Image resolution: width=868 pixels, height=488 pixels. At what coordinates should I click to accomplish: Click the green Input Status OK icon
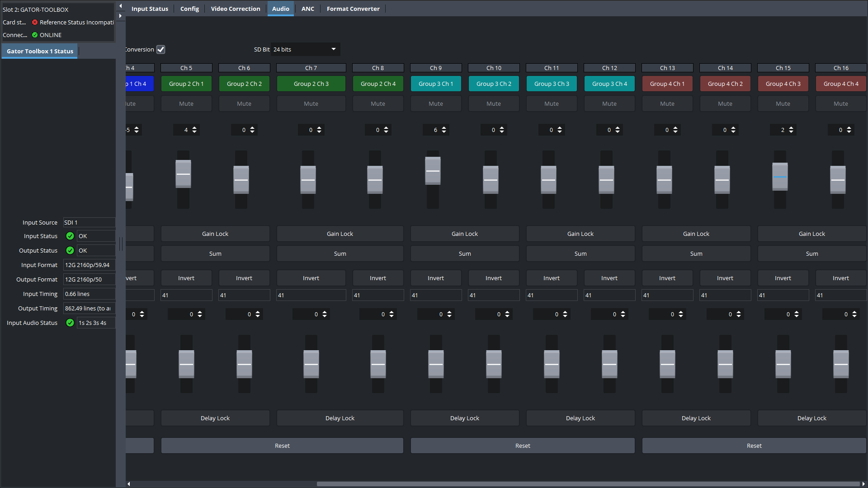(70, 236)
